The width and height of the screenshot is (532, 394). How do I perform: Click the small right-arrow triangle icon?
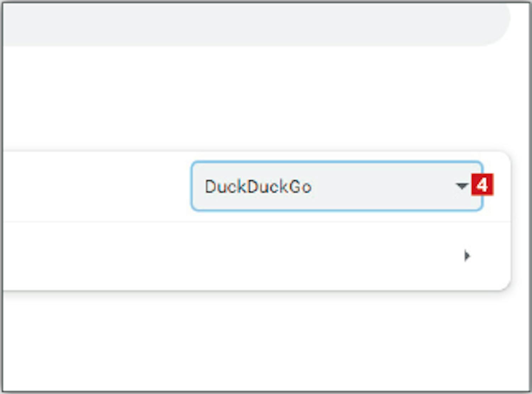pos(467,256)
